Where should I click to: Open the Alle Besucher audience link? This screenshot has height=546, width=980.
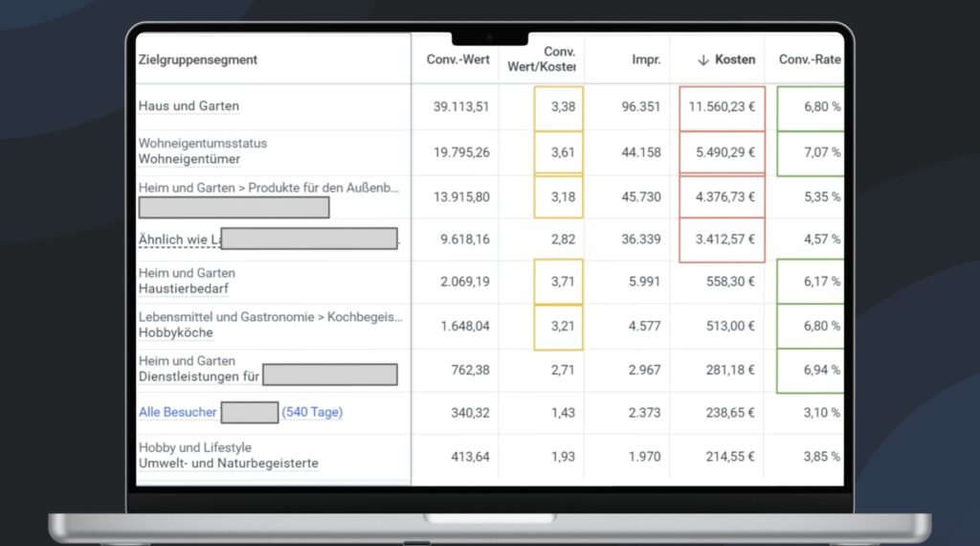(x=177, y=412)
